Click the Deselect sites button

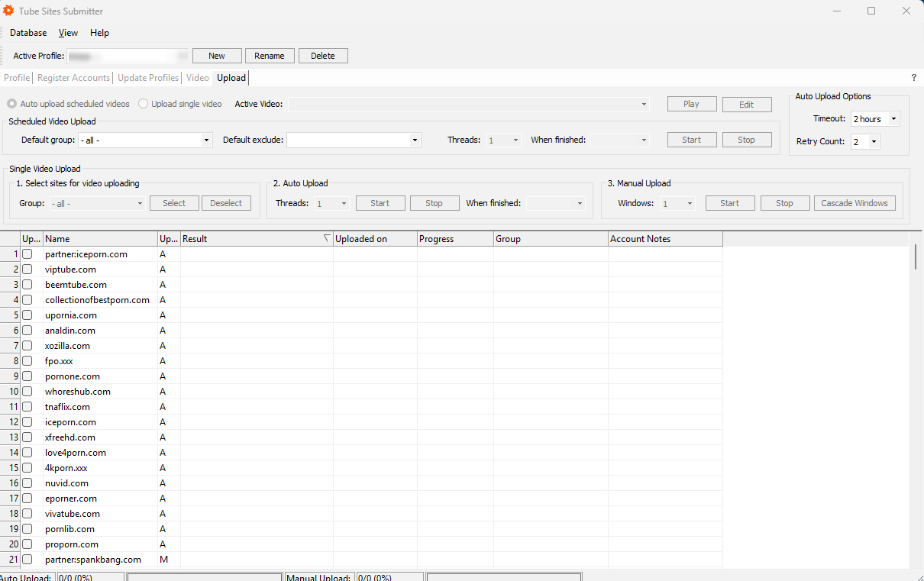(x=226, y=203)
